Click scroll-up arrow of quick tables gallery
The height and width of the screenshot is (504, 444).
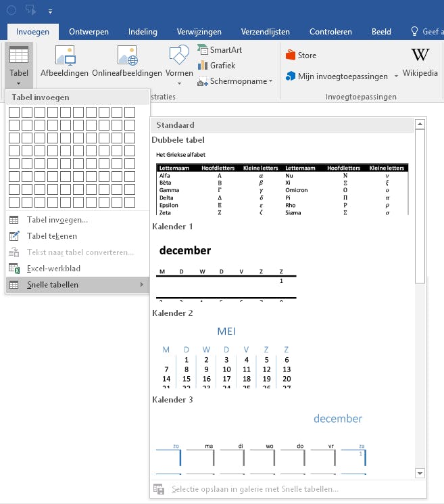[420, 124]
